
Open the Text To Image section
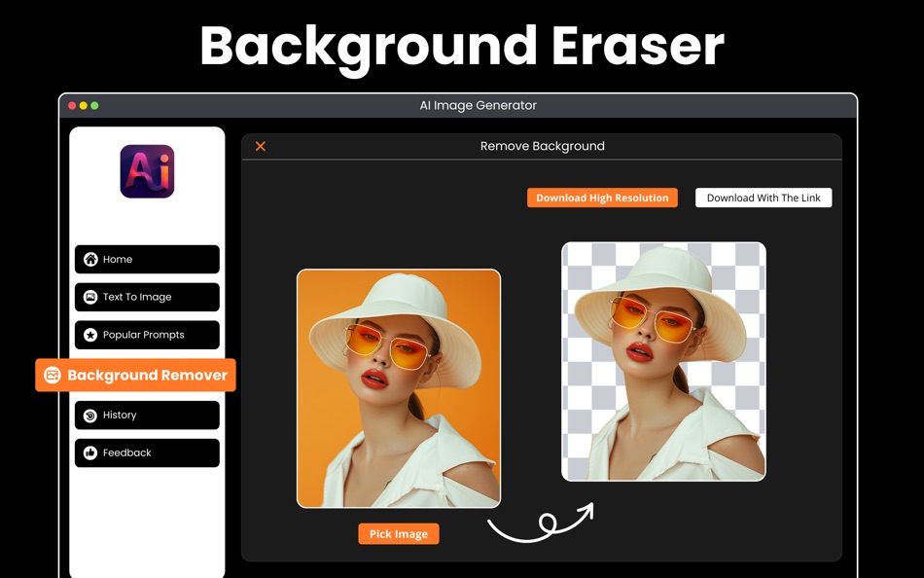click(147, 297)
